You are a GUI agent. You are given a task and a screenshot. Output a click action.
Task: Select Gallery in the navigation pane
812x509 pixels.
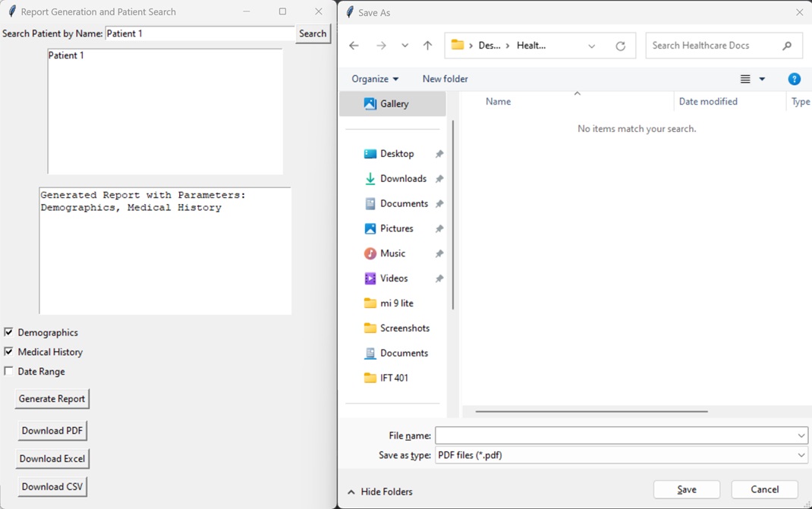392,104
